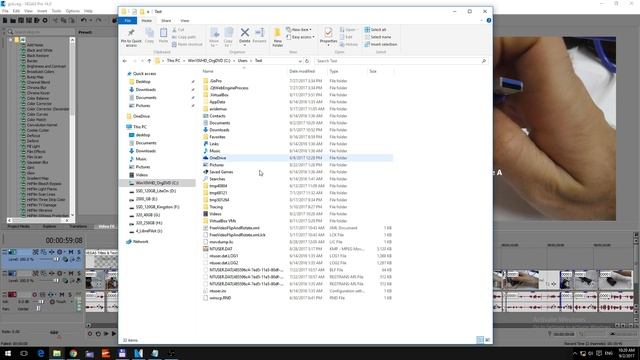Open the Explorer File tab

point(128,20)
